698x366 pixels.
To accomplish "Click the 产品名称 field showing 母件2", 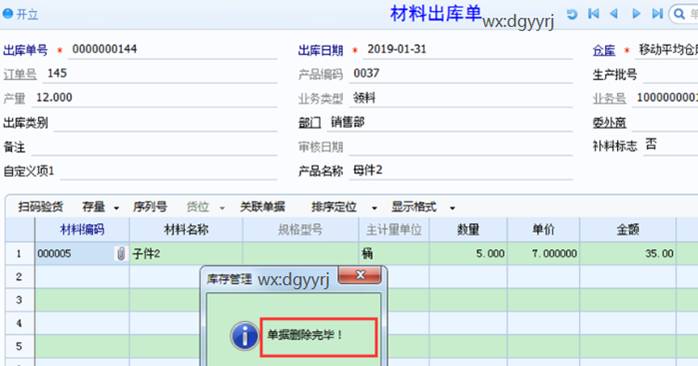I will 461,171.
